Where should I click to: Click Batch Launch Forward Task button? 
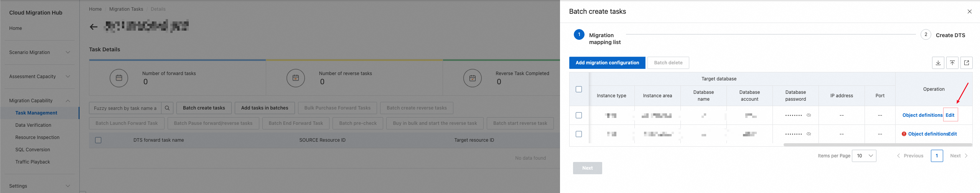click(127, 123)
